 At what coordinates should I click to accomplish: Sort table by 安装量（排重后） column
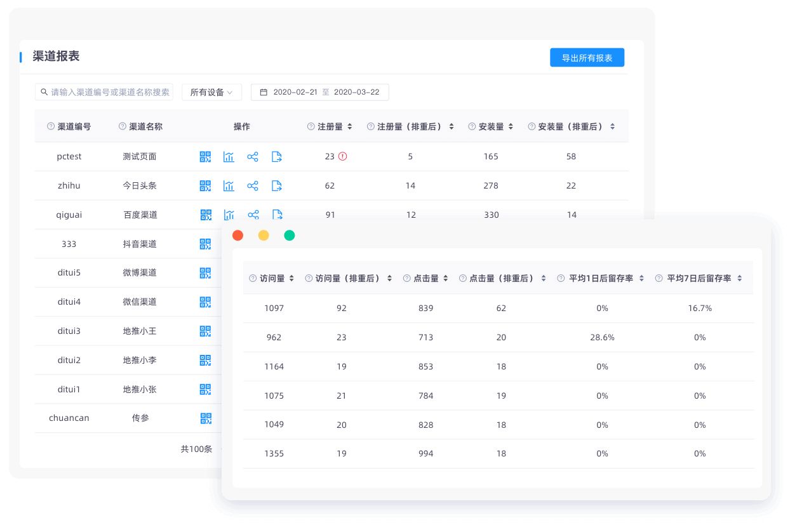click(x=612, y=126)
